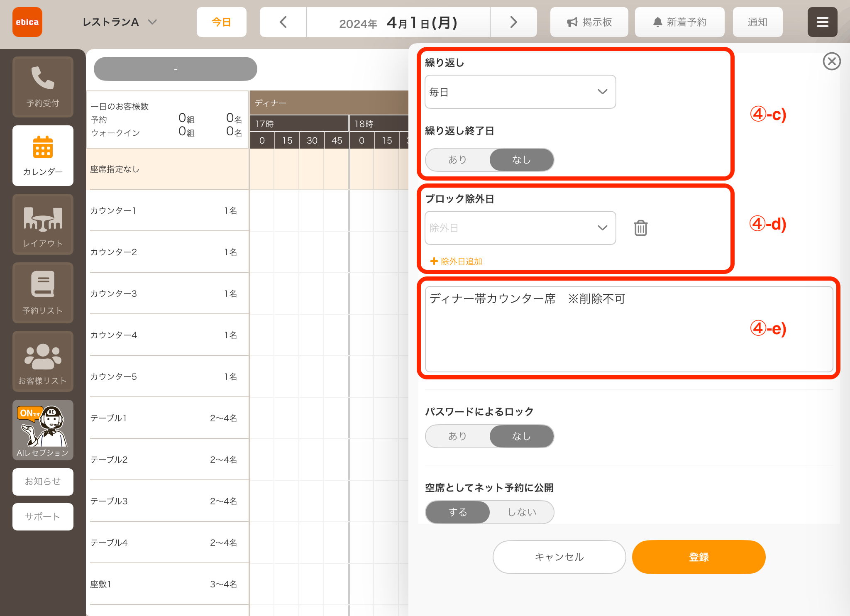Viewport: 850px width, 616px height.
Task: Choose しない for ネット予約に公開
Action: [522, 512]
